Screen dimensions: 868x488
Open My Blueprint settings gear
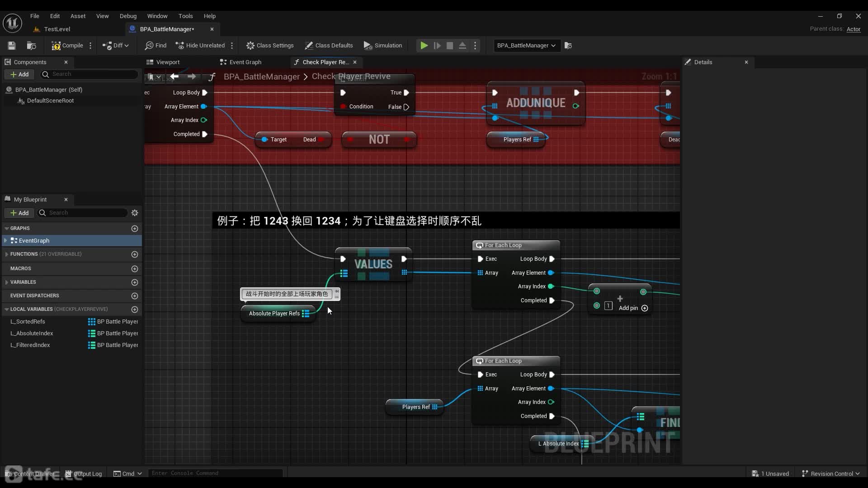click(x=135, y=213)
